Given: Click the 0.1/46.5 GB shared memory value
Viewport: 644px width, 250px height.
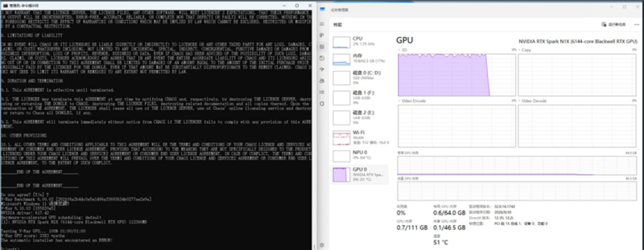Looking at the screenshot, I should point(450,227).
